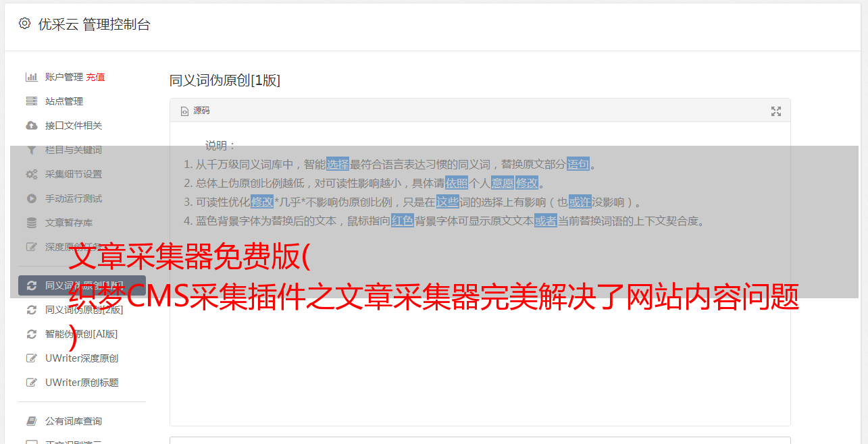Screen dimensions: 868x444
Task: Click the highlighted word 红色 in line 4
Action: click(x=403, y=221)
